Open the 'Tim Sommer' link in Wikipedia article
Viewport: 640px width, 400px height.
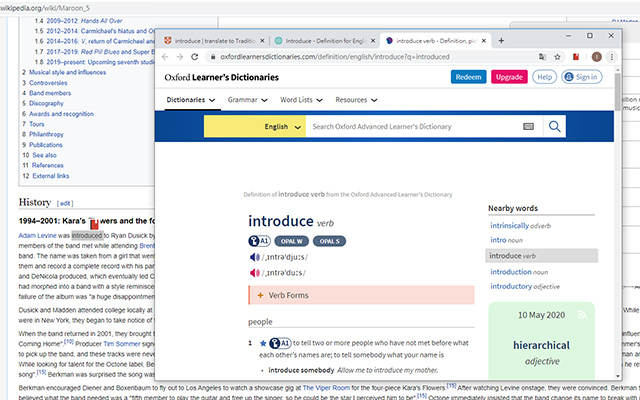pyautogui.click(x=122, y=344)
